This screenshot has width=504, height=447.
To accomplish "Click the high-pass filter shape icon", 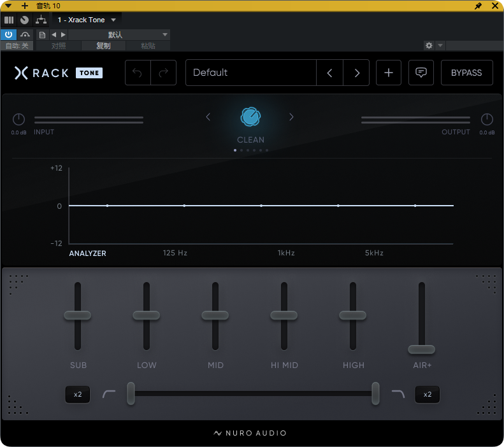I will point(109,394).
